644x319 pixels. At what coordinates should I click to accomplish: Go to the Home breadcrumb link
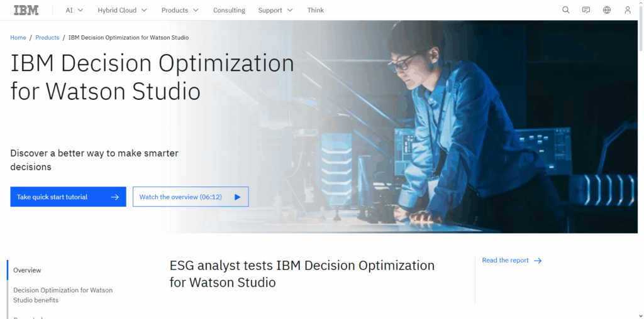[x=18, y=37]
